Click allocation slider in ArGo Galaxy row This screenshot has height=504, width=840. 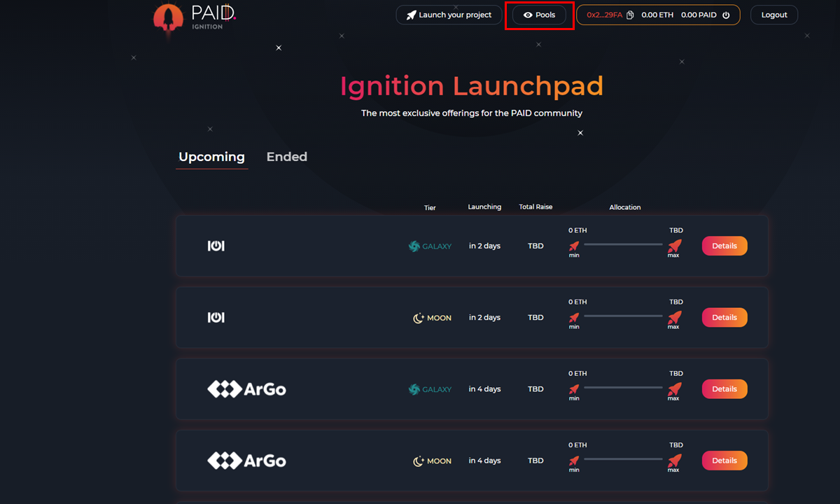pos(623,387)
